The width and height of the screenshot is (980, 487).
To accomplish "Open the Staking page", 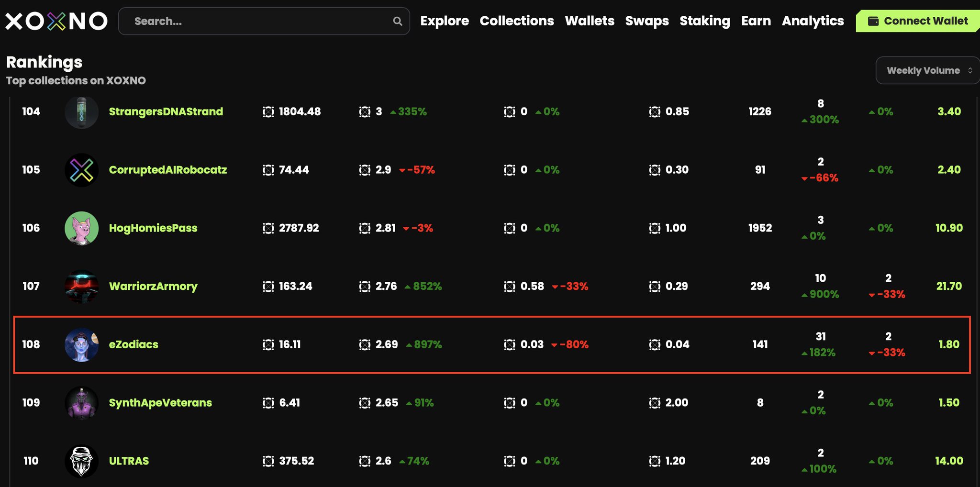I will tap(705, 21).
